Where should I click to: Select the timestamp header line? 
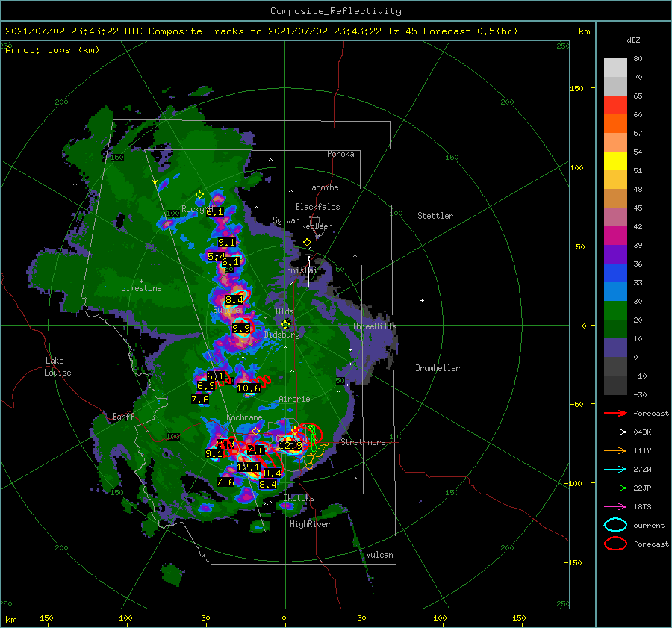[261, 31]
